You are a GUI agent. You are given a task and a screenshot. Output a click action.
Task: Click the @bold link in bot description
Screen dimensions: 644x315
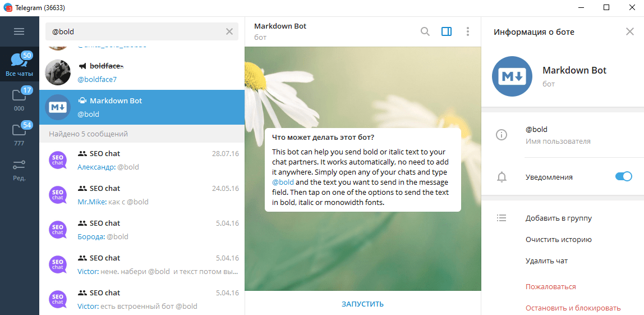point(283,182)
